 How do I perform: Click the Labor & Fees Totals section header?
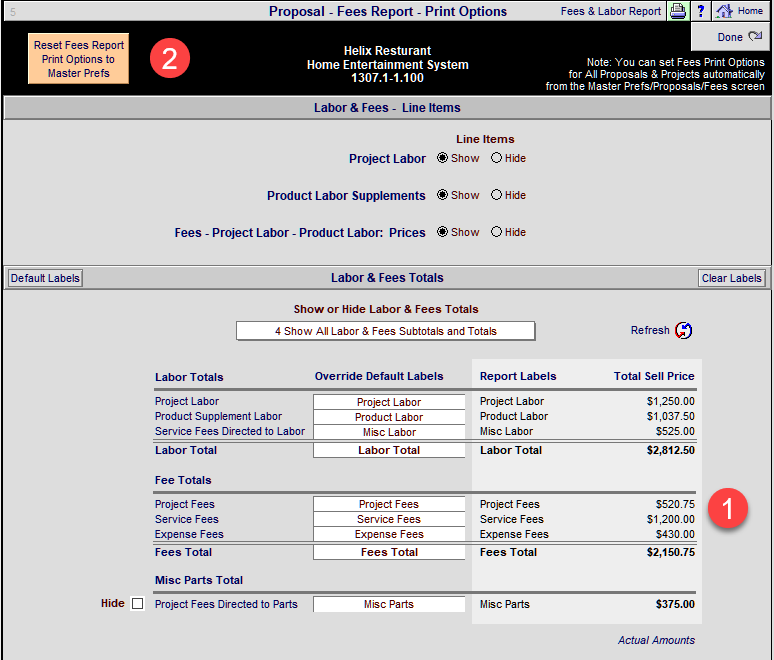(387, 277)
